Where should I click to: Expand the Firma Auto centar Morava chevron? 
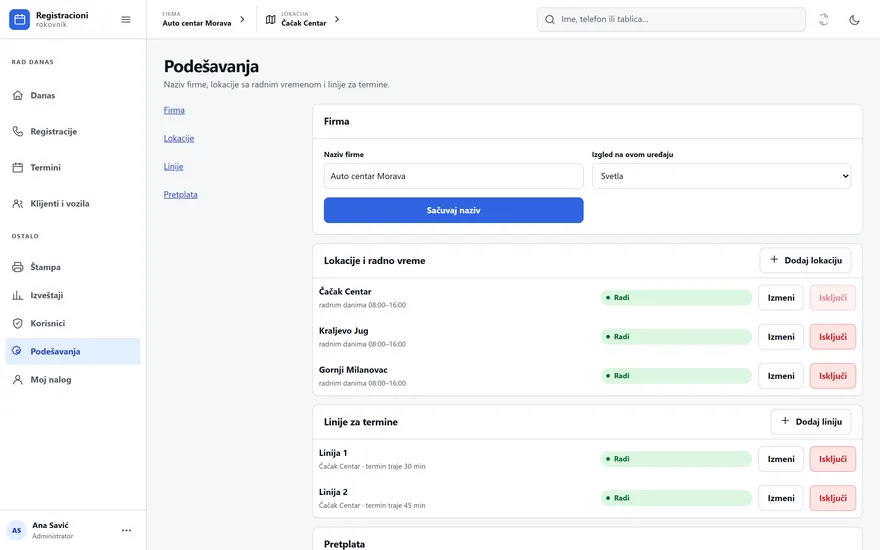242,20
